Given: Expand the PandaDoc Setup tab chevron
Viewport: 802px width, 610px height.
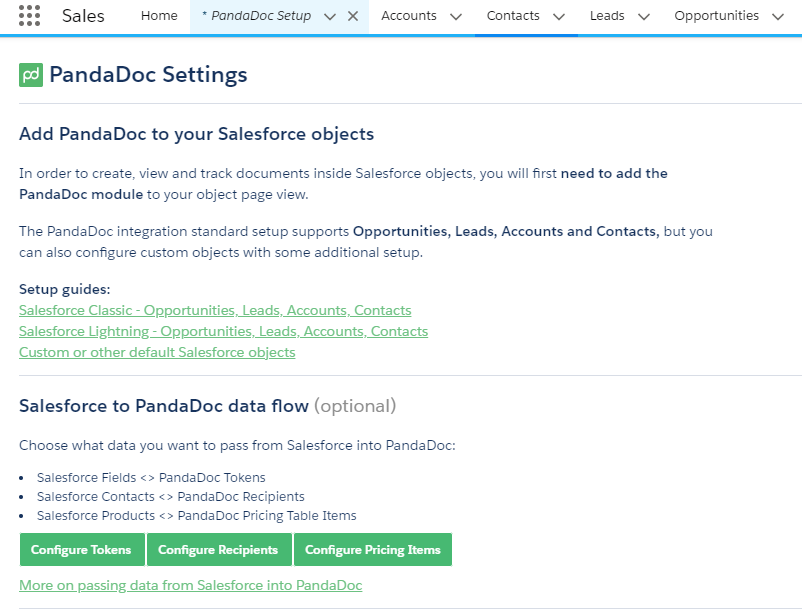Looking at the screenshot, I should [x=330, y=17].
